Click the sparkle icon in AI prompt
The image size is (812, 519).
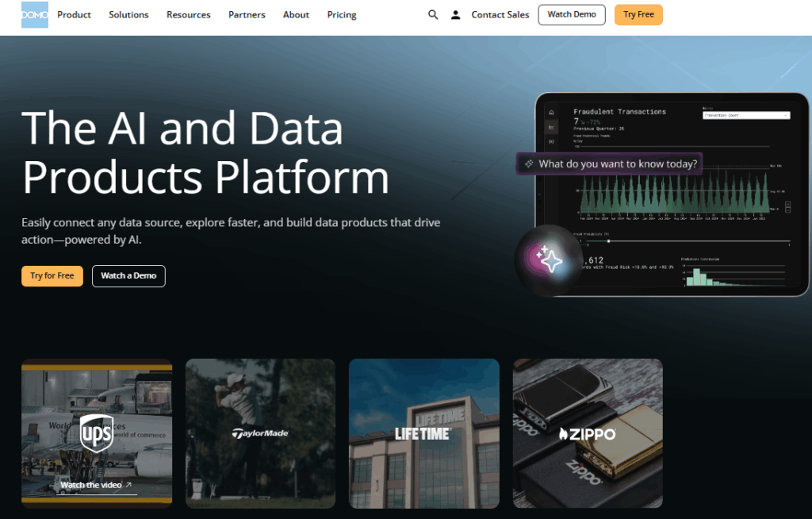[529, 163]
